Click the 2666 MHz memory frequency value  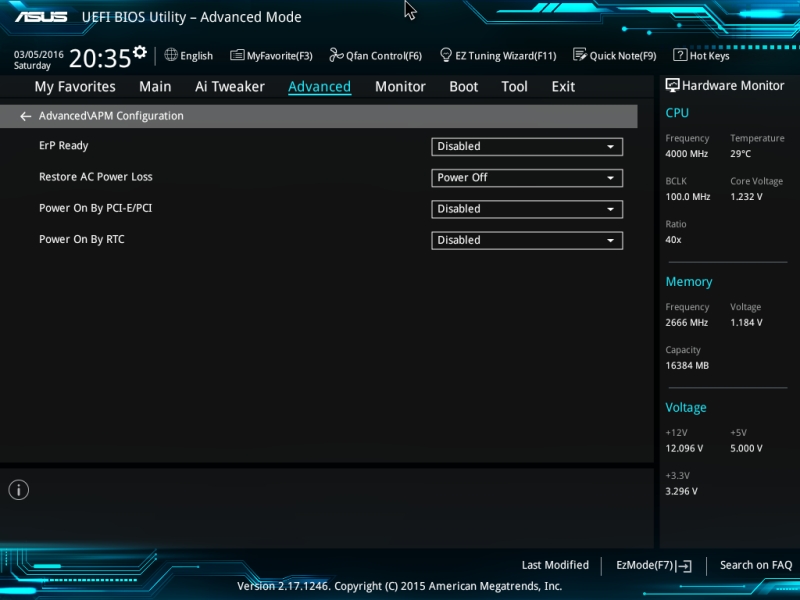[687, 322]
